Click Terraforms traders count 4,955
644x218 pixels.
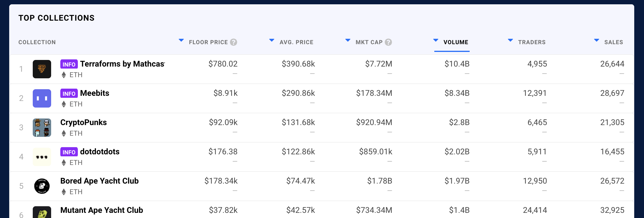point(537,64)
